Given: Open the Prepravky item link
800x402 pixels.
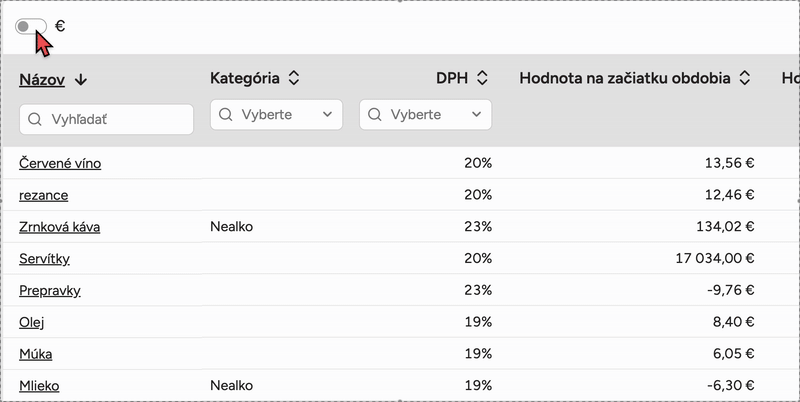Looking at the screenshot, I should tap(49, 291).
